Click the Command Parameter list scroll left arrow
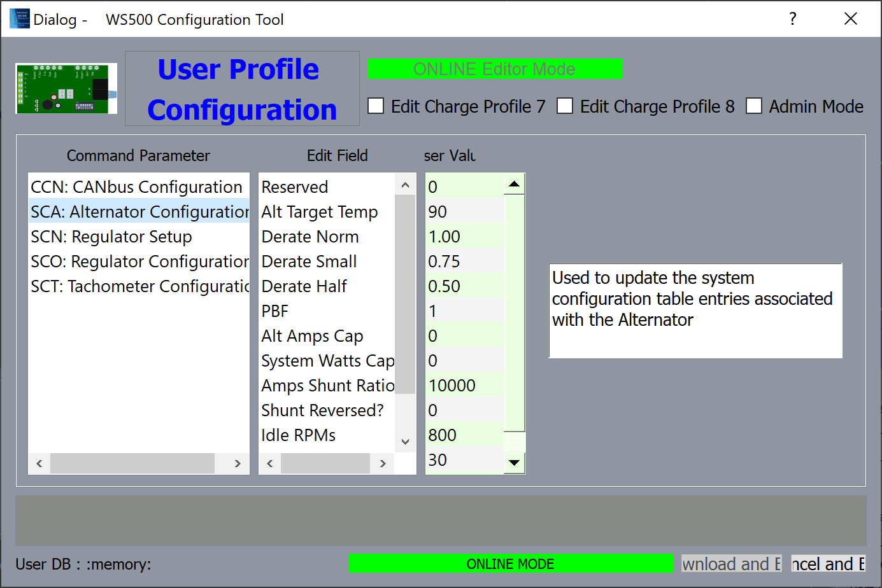This screenshot has height=588, width=882. click(39, 463)
